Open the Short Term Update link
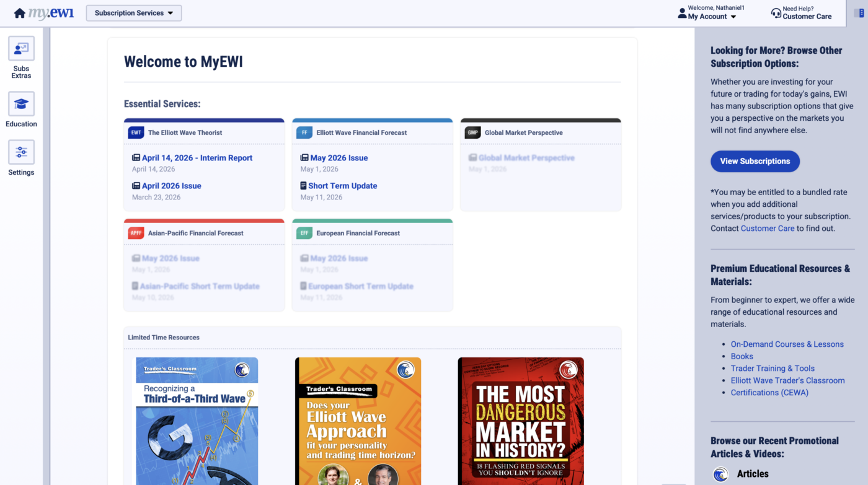 click(x=343, y=186)
